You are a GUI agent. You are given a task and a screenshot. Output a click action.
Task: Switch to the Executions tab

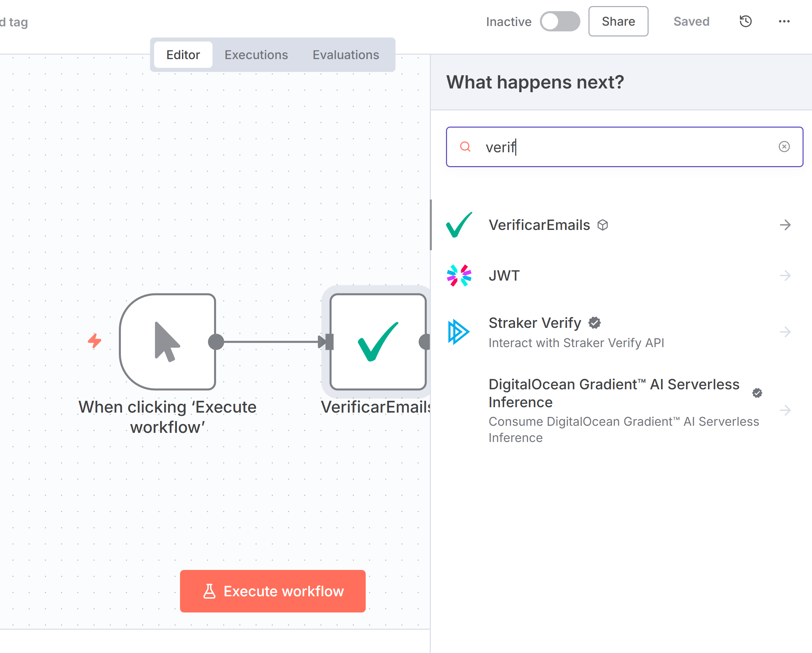256,55
